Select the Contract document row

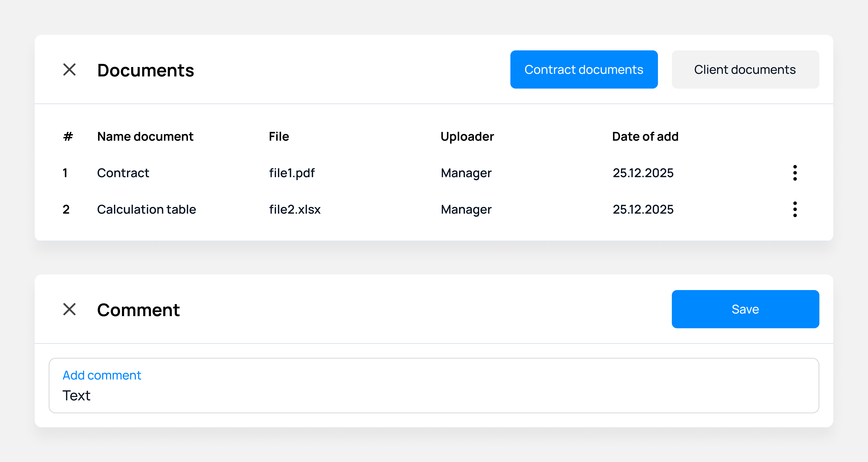(123, 173)
